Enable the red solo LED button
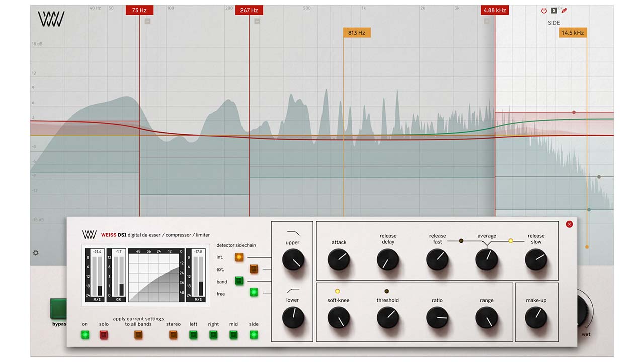The width and height of the screenshot is (644, 362). [104, 335]
